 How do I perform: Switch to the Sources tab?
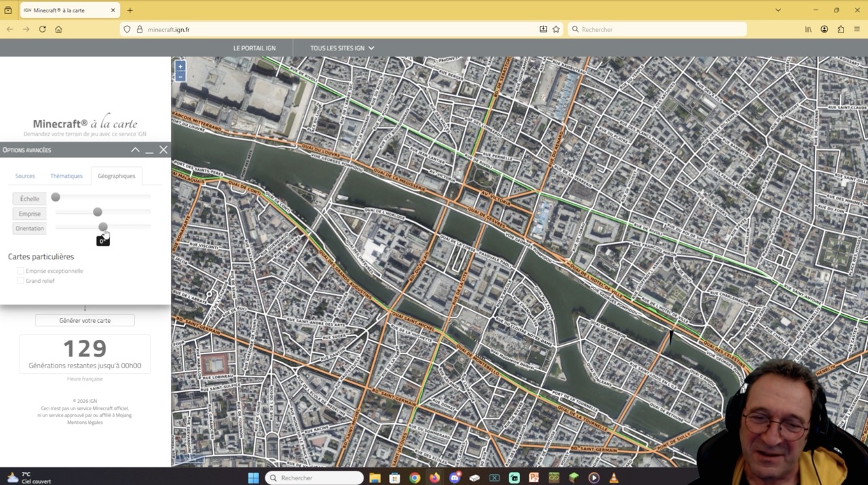click(x=25, y=176)
